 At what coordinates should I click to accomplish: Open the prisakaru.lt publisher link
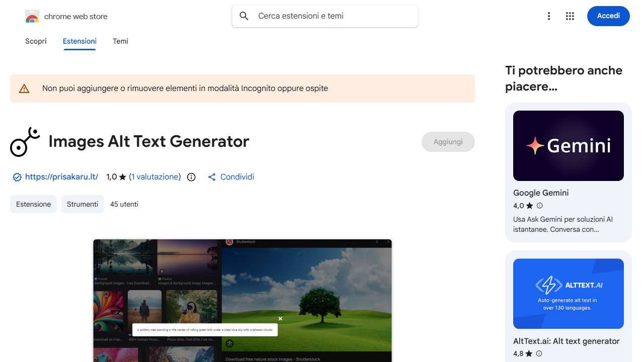[x=61, y=177]
